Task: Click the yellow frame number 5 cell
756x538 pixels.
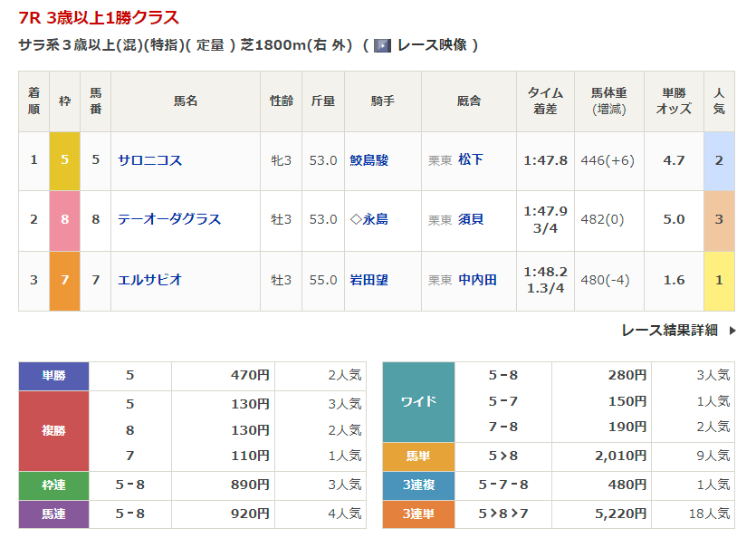Action: point(64,160)
